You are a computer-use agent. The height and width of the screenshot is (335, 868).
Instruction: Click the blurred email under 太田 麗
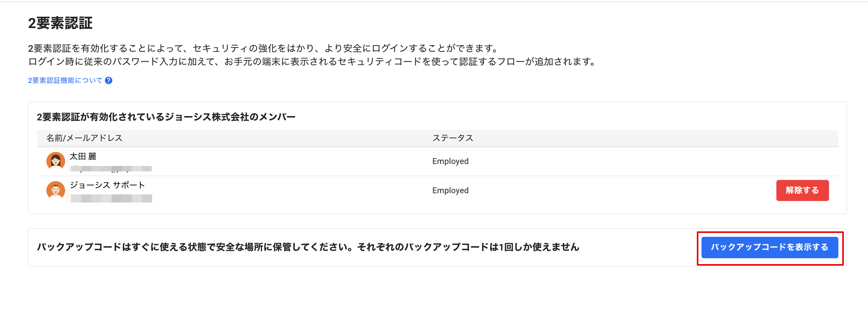point(111,169)
